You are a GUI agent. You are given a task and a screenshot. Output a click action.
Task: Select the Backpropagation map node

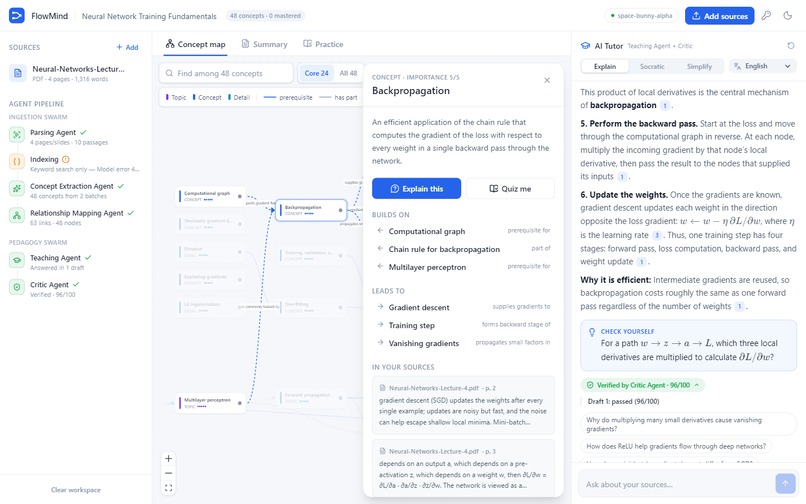pos(311,210)
